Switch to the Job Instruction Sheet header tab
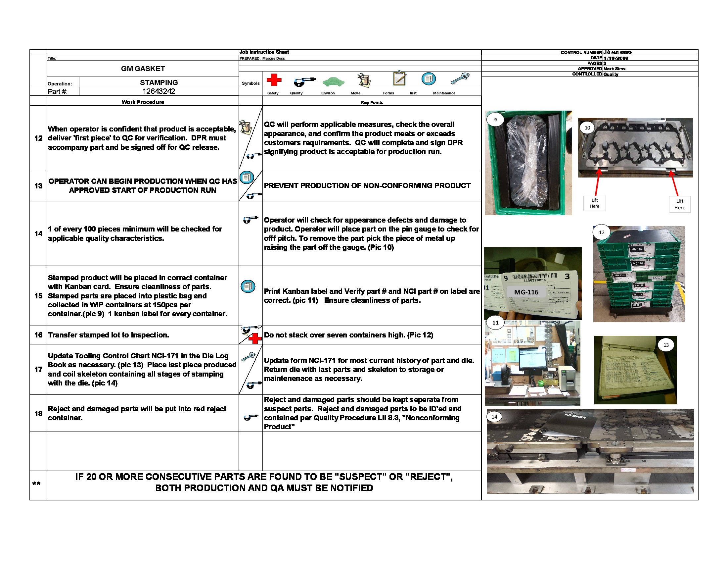The width and height of the screenshot is (728, 563). point(264,52)
